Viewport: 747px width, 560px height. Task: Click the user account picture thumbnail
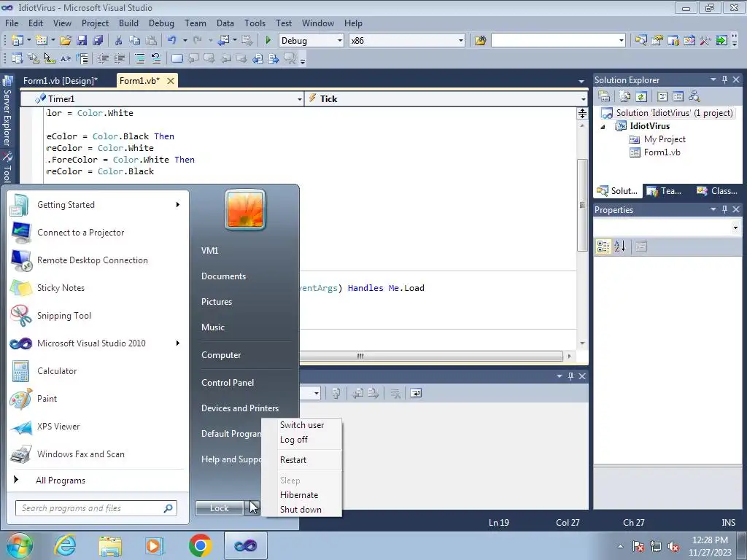pyautogui.click(x=245, y=209)
